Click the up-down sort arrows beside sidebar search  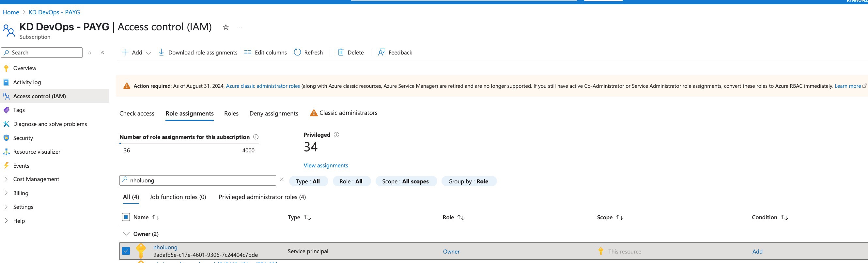tap(89, 53)
